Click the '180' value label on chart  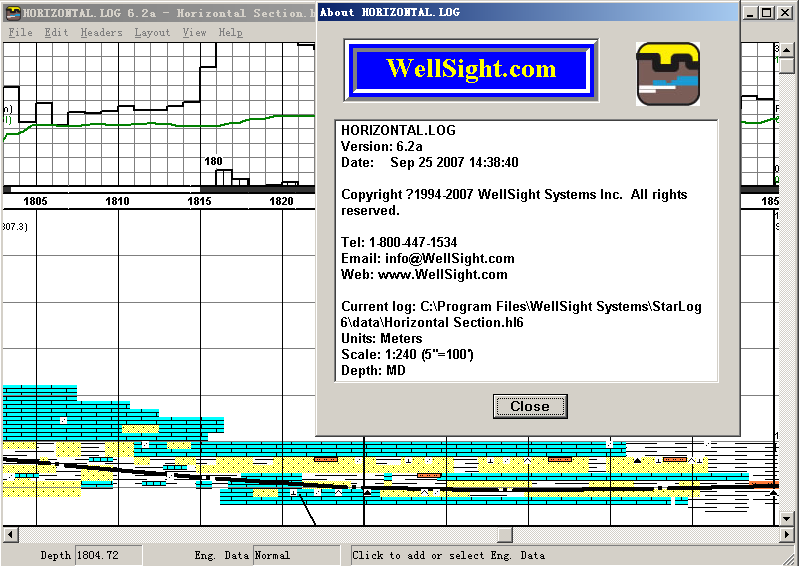click(x=213, y=161)
